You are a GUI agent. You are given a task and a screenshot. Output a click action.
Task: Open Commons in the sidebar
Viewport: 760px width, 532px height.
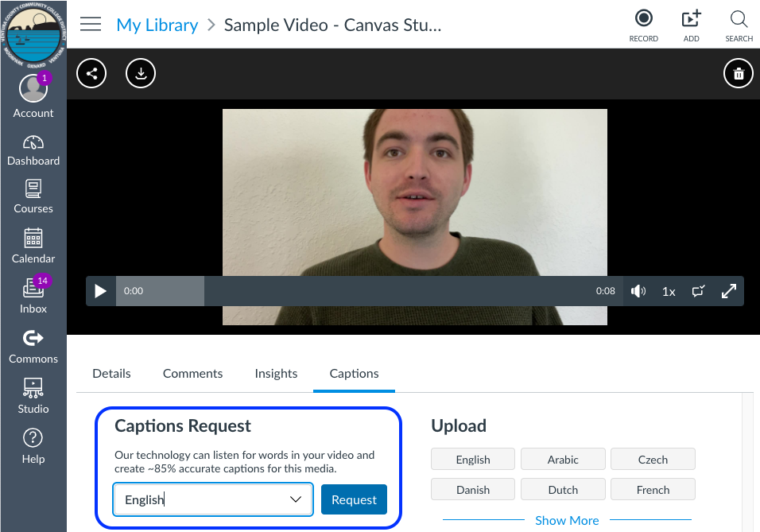[33, 347]
